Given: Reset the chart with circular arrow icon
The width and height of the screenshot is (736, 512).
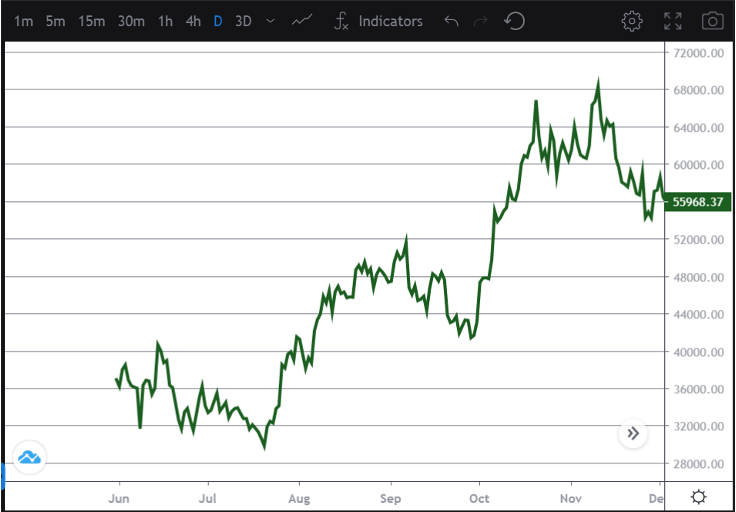Looking at the screenshot, I should coord(515,21).
